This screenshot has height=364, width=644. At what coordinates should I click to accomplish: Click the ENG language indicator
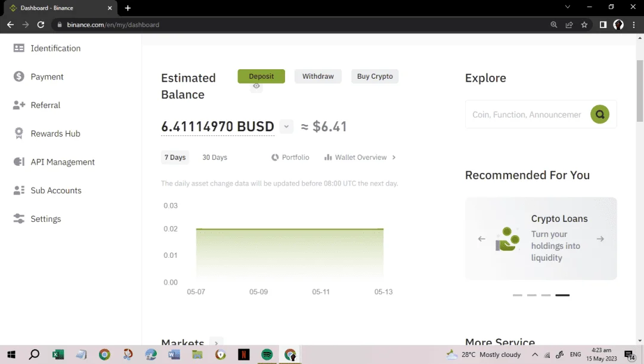coord(575,354)
